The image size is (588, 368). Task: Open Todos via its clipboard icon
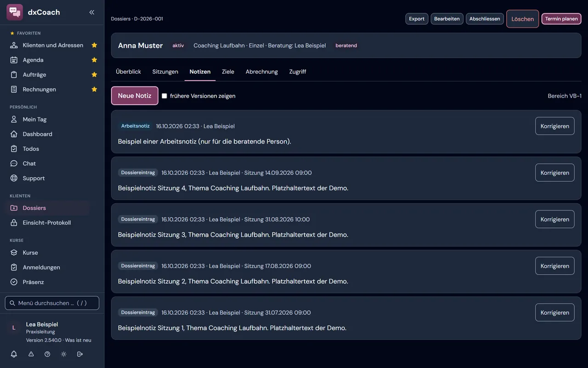[14, 149]
